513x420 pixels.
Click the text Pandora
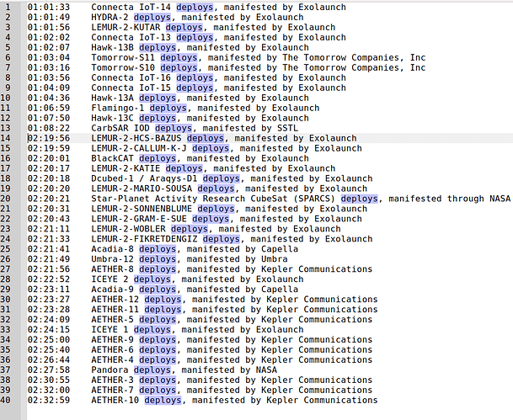point(110,370)
